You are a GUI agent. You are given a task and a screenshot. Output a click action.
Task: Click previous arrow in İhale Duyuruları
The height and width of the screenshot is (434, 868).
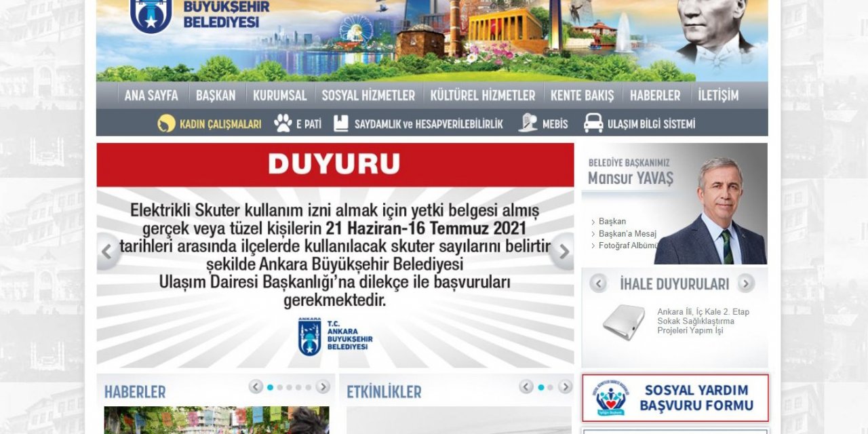tap(598, 283)
